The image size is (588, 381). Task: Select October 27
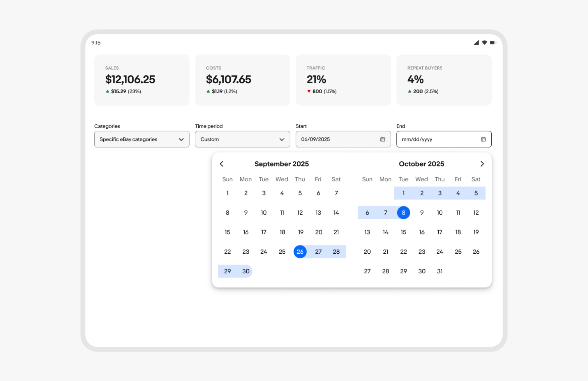click(367, 271)
